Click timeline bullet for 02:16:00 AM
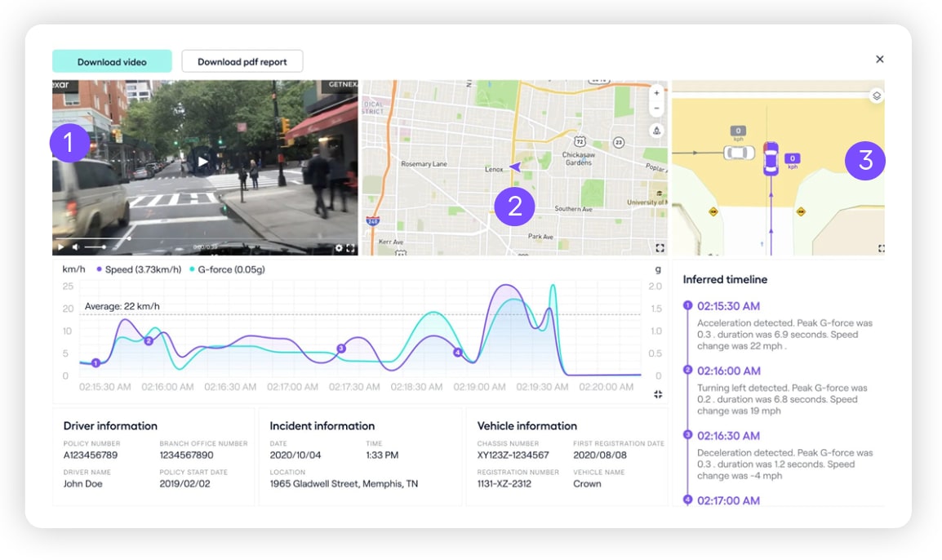 pyautogui.click(x=688, y=370)
